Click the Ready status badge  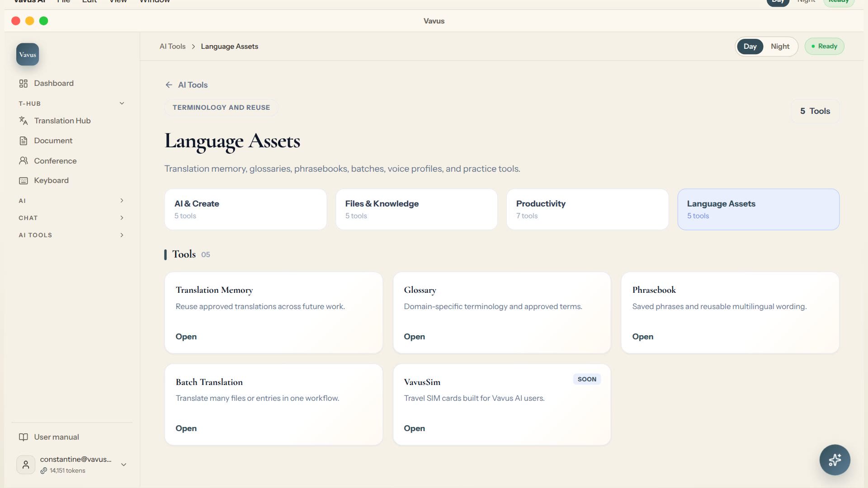pyautogui.click(x=824, y=46)
